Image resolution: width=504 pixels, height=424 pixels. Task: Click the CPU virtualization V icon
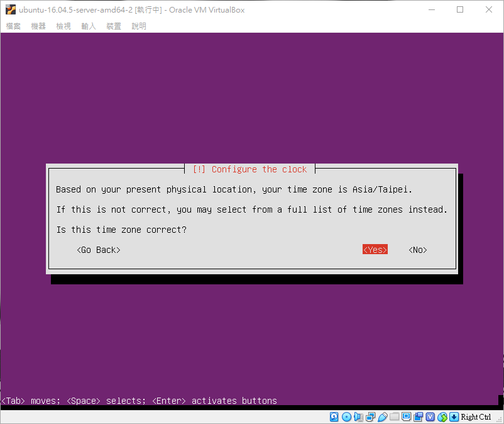(x=430, y=417)
